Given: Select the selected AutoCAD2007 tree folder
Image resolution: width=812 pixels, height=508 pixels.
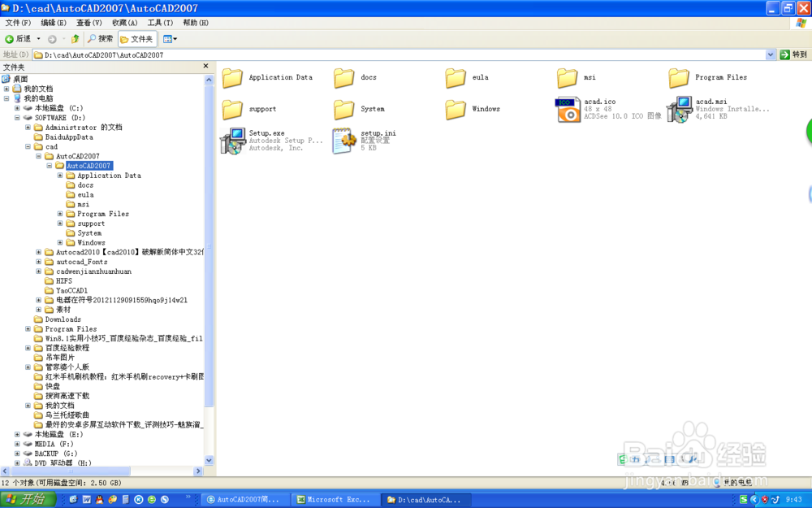Looking at the screenshot, I should [89, 166].
